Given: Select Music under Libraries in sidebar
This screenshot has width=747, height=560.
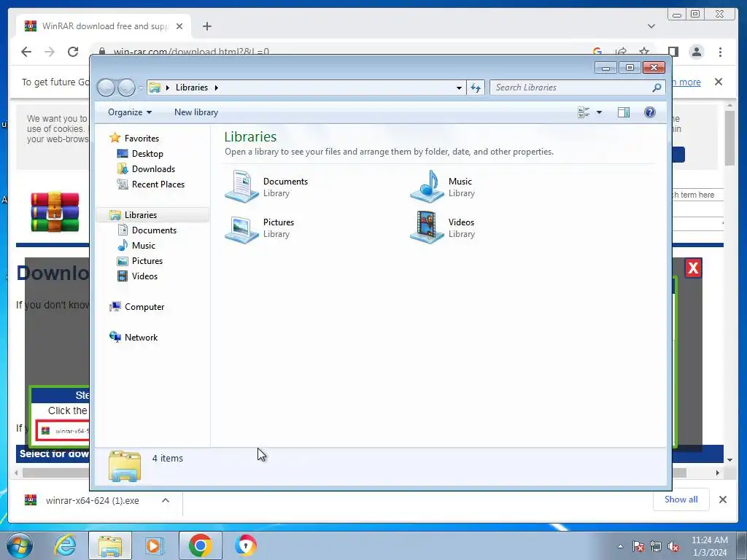Looking at the screenshot, I should coord(143,245).
